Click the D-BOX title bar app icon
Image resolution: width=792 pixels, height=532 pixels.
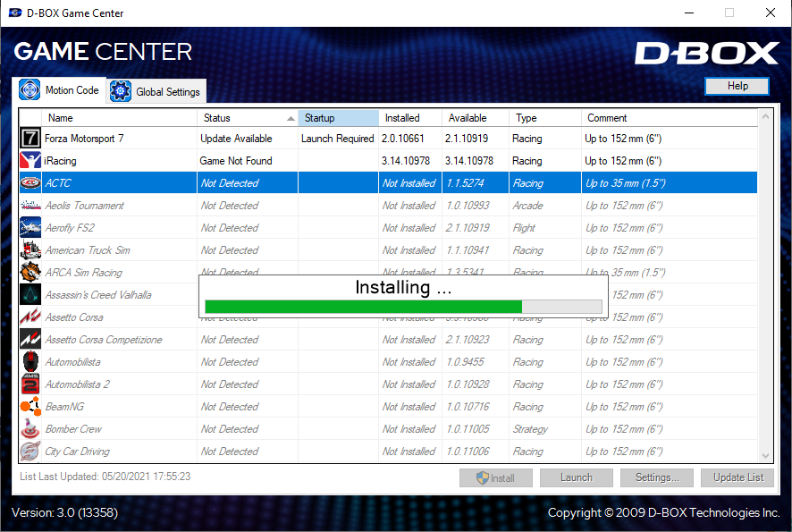[x=15, y=13]
